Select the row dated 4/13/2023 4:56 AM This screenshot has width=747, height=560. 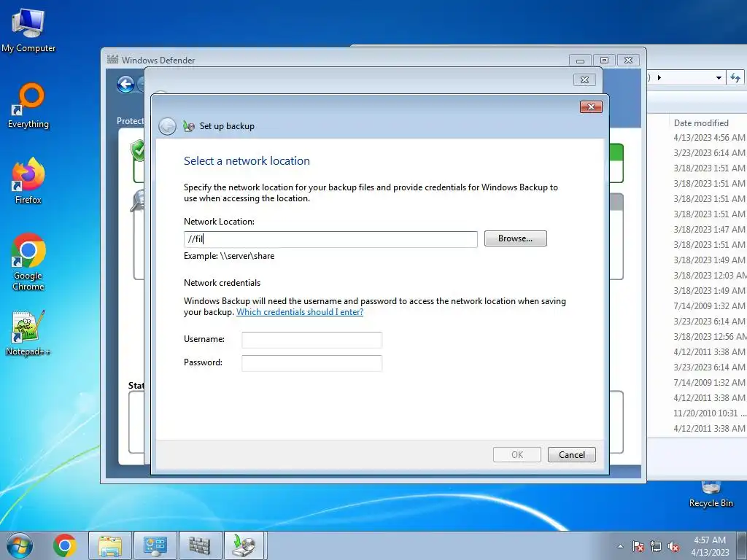pos(709,138)
